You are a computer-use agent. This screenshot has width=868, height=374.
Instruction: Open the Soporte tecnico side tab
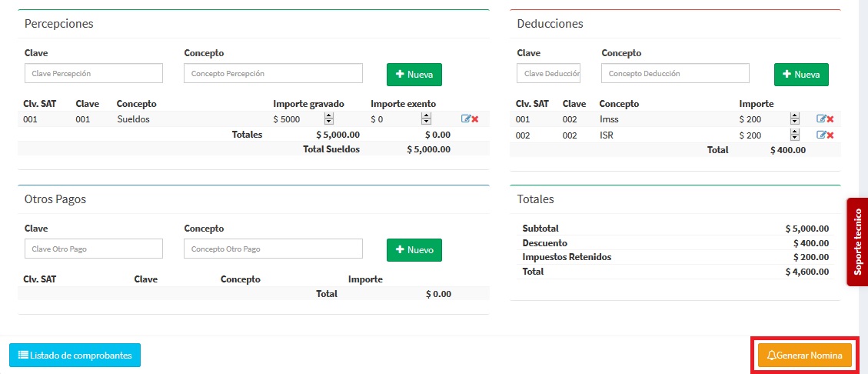click(857, 242)
